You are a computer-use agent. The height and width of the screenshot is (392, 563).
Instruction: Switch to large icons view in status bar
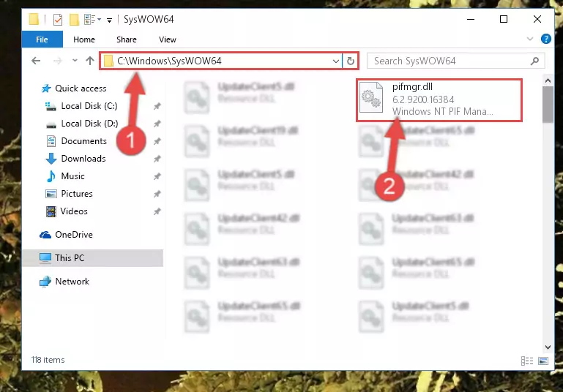coord(543,361)
